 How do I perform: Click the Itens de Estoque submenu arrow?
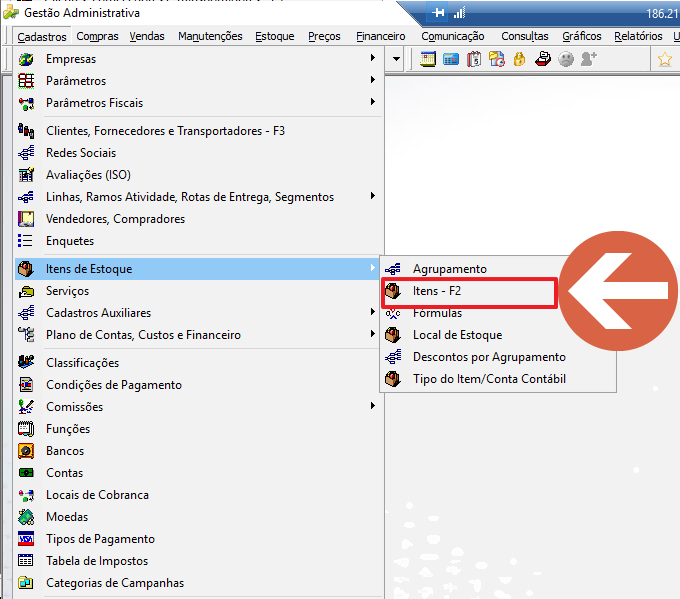373,268
